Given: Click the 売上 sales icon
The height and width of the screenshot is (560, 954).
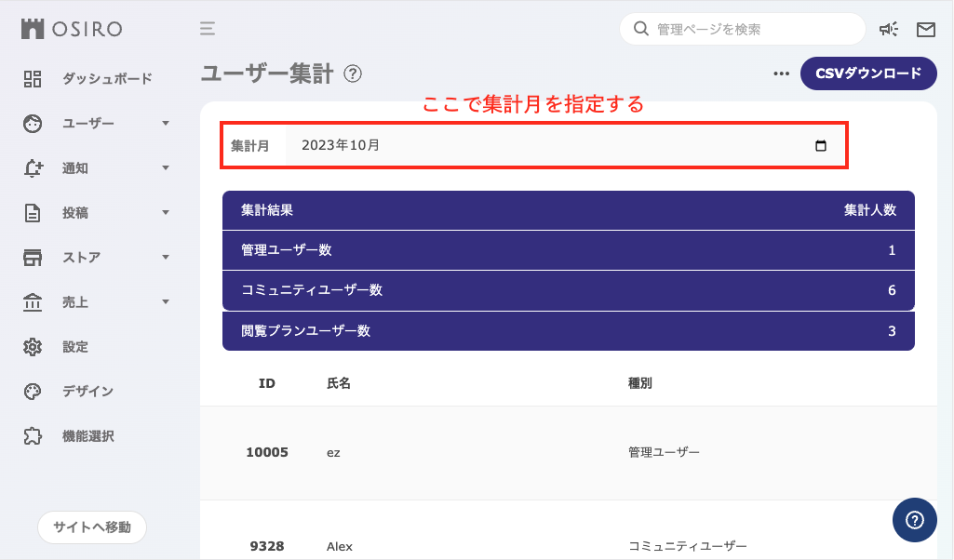Looking at the screenshot, I should (33, 301).
